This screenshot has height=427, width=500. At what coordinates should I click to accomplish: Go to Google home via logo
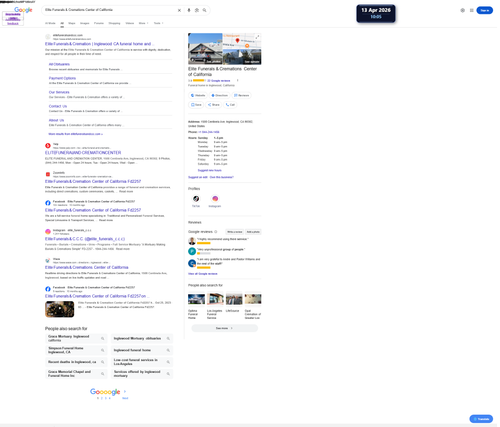[23, 10]
